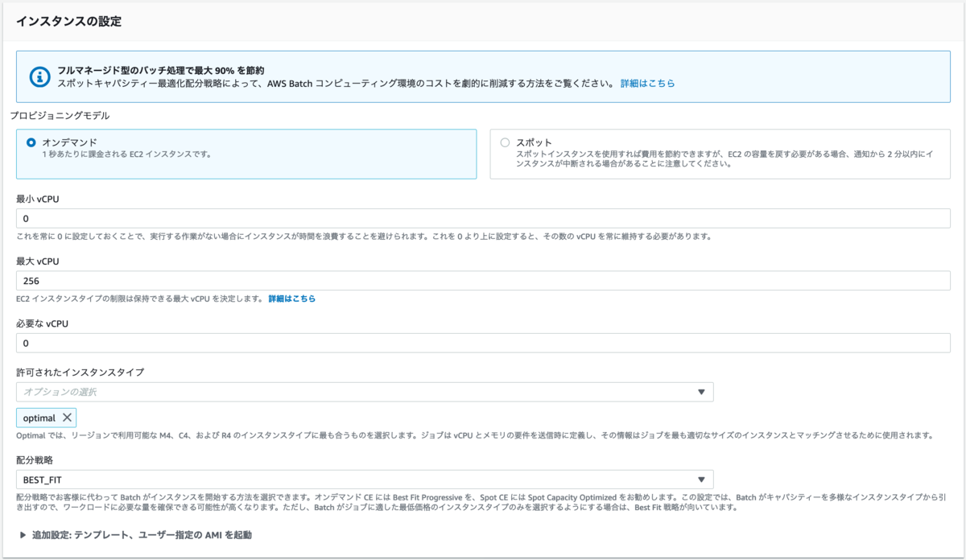Remove the optimal instance type tag
Screen dimensions: 966x560
coord(67,418)
